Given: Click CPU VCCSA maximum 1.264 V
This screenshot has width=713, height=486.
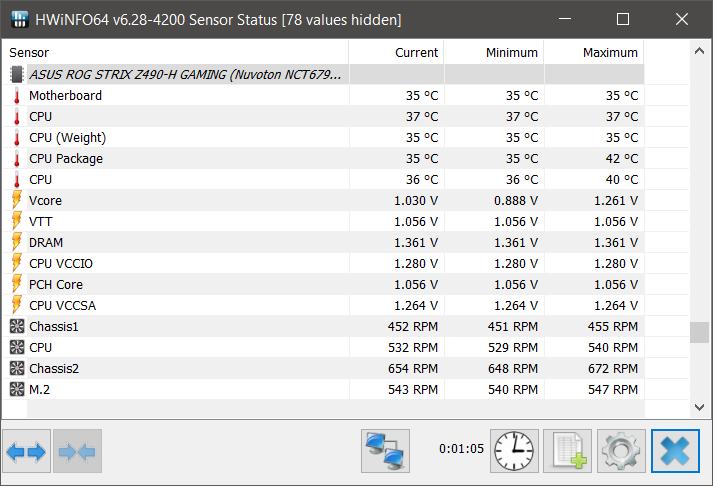Looking at the screenshot, I should (616, 306).
